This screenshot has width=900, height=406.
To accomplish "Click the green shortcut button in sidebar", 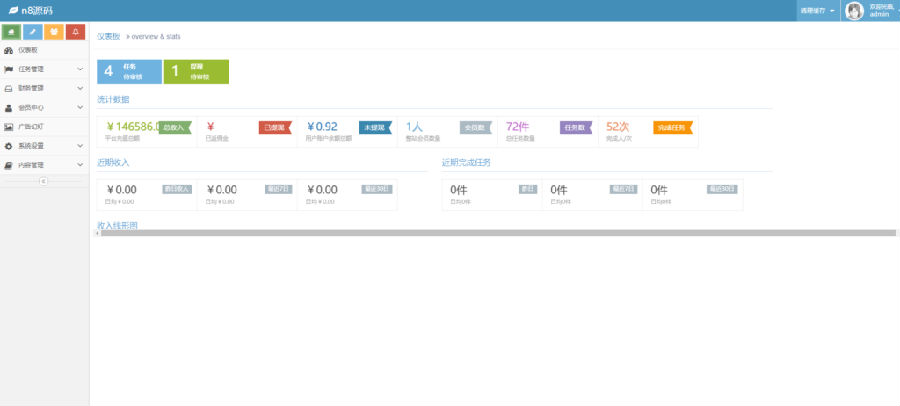I will point(11,32).
